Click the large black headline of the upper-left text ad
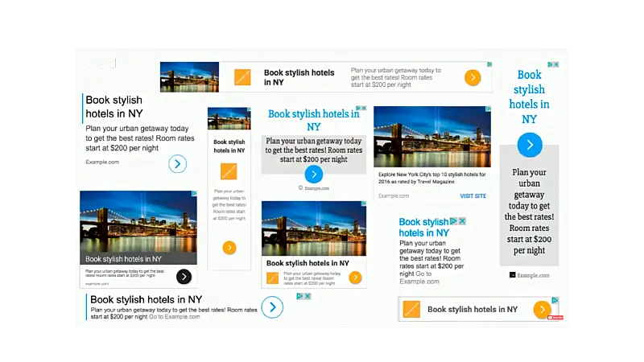Viewport: 644px width, 362px height. [x=114, y=107]
